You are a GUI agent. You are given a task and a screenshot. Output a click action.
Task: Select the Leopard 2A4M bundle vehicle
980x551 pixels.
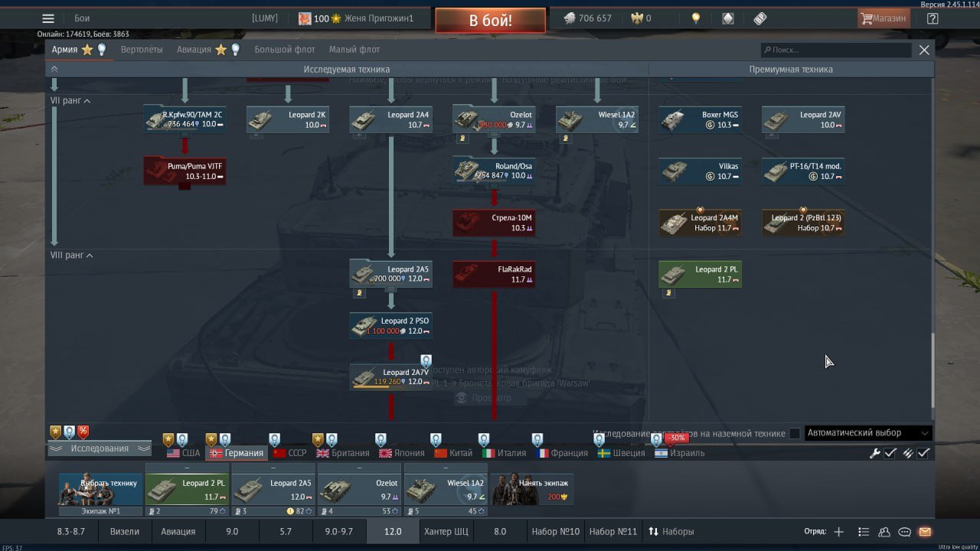coord(701,223)
